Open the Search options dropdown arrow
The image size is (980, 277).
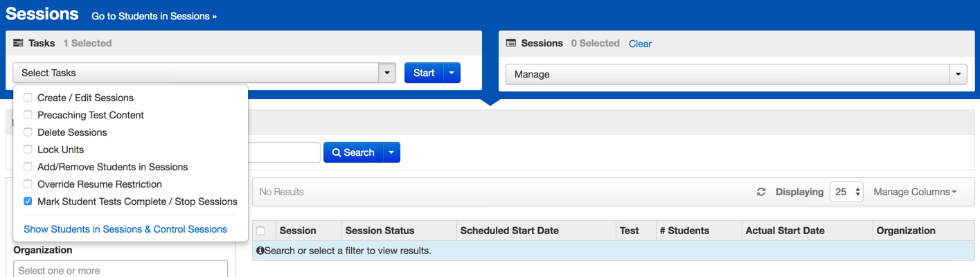[x=391, y=152]
